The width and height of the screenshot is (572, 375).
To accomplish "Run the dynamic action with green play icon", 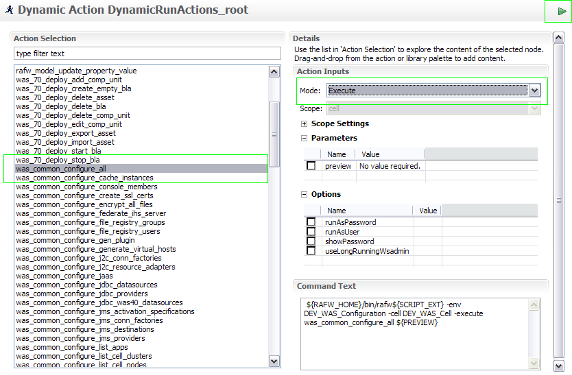I will 561,11.
